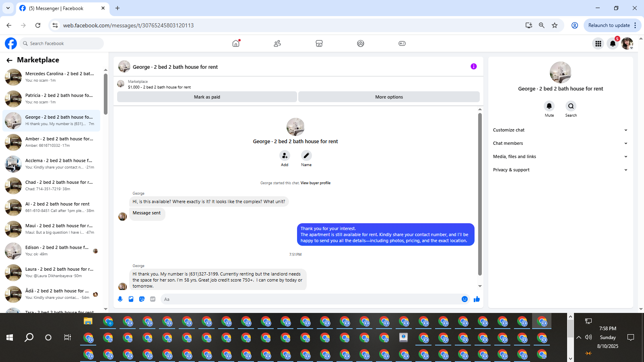The height and width of the screenshot is (362, 644).
Task: Open Facebook Home icon in top navigation
Action: pos(236,43)
